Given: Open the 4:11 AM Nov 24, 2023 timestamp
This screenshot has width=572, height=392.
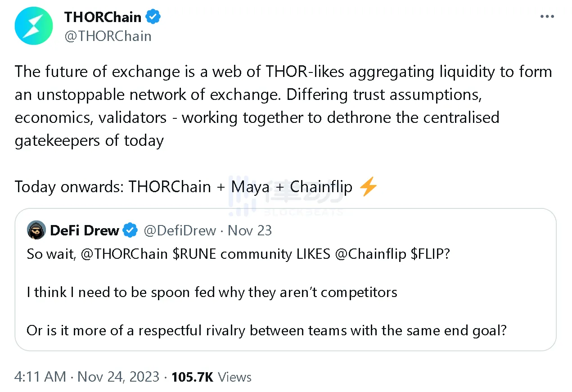Looking at the screenshot, I should 87,377.
